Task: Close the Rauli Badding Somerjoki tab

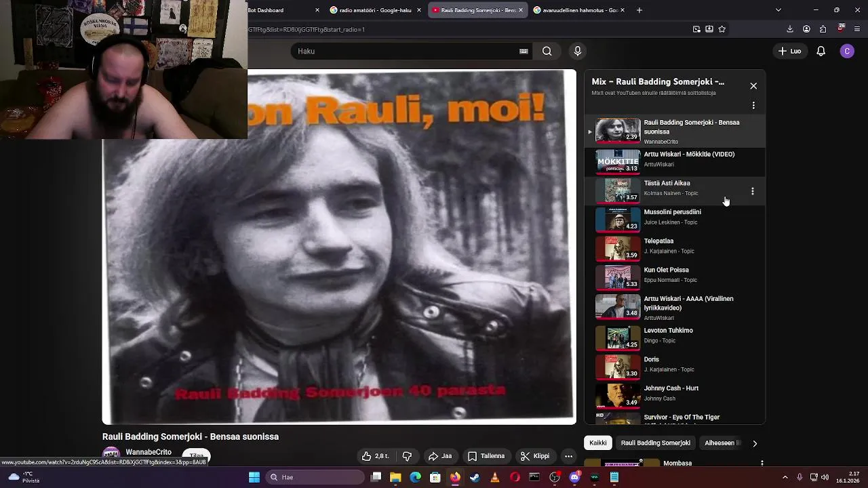Action: coord(521,10)
